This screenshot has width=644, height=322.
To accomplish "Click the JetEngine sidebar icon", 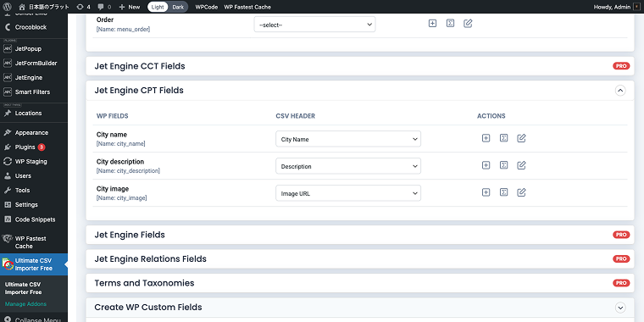I will 8,78.
